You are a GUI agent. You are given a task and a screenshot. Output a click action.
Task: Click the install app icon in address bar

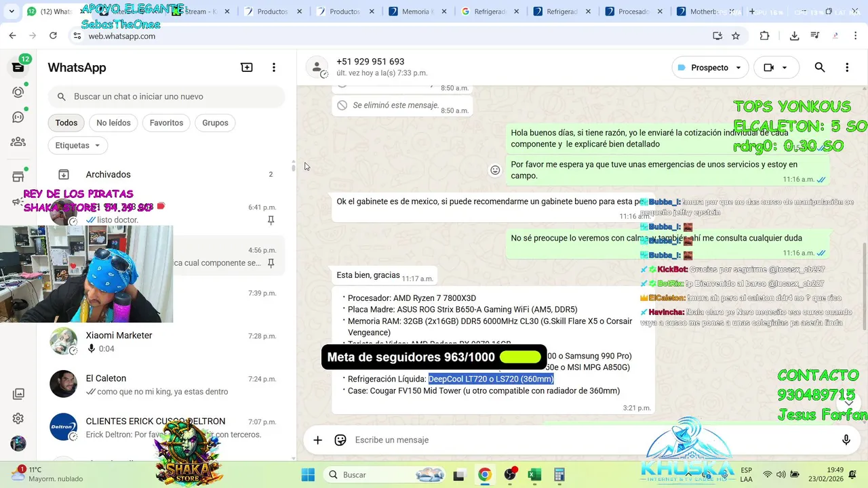[x=717, y=36]
